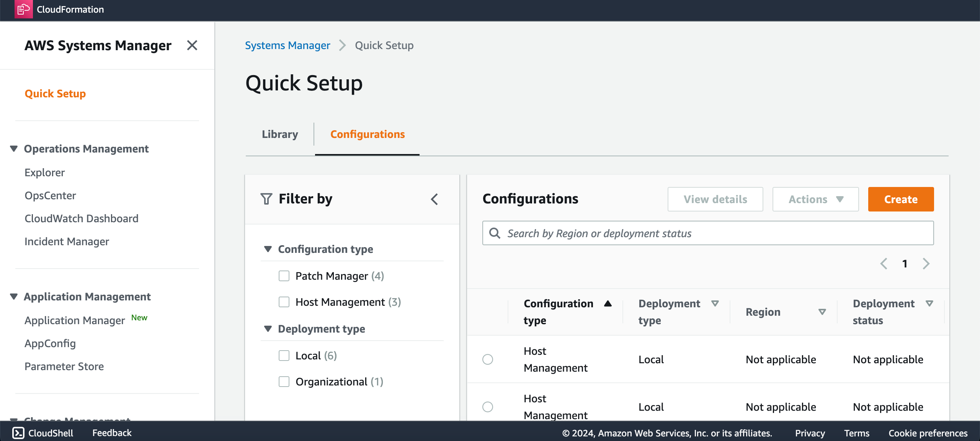Click the Local cell in first row
The height and width of the screenshot is (441, 980).
[651, 359]
